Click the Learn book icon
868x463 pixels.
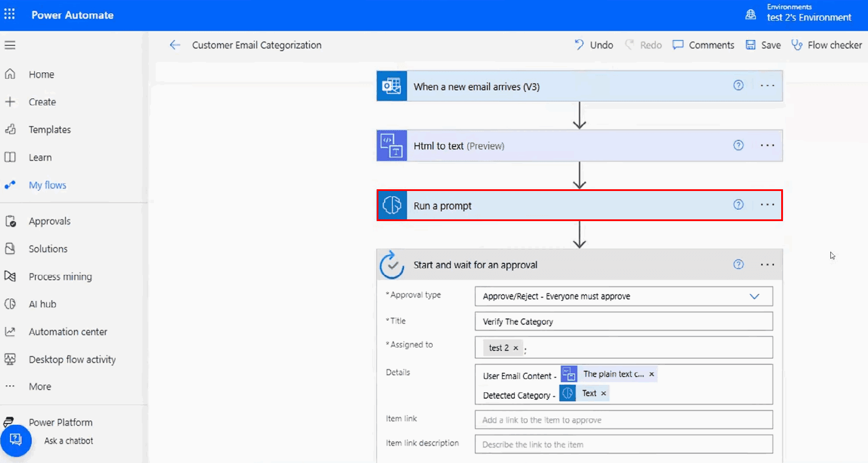coord(10,157)
